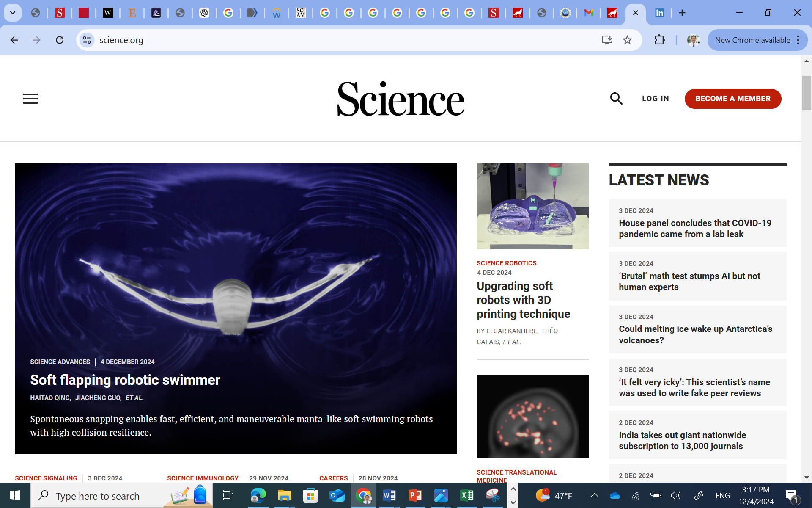Image resolution: width=812 pixels, height=508 pixels.
Task: Open Excel from the taskbar
Action: coord(466,495)
